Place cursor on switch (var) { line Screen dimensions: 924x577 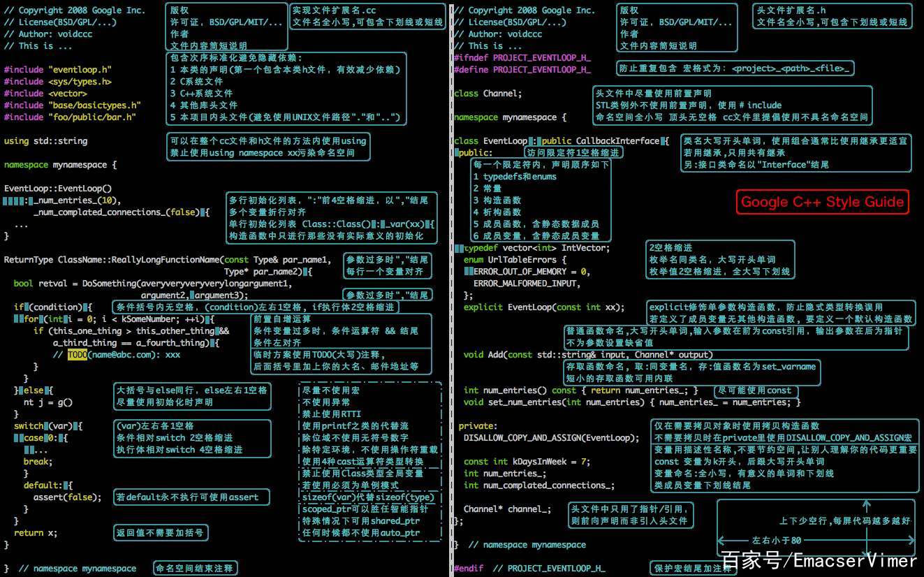[48, 426]
